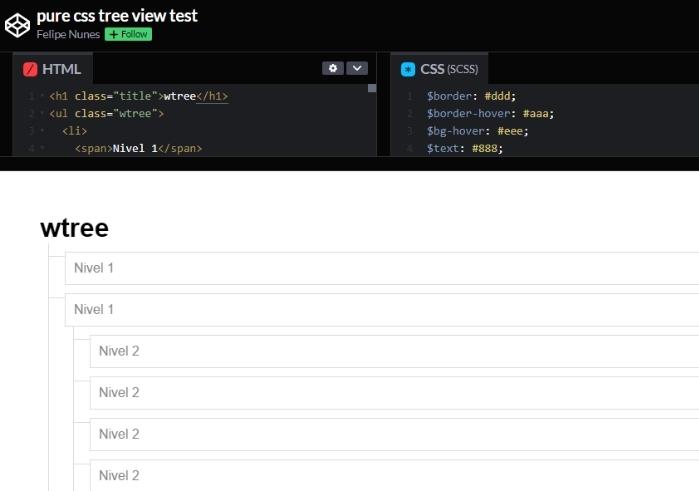Collapse the code fold arrow on HTML line 4
699x491 pixels.
[42, 148]
